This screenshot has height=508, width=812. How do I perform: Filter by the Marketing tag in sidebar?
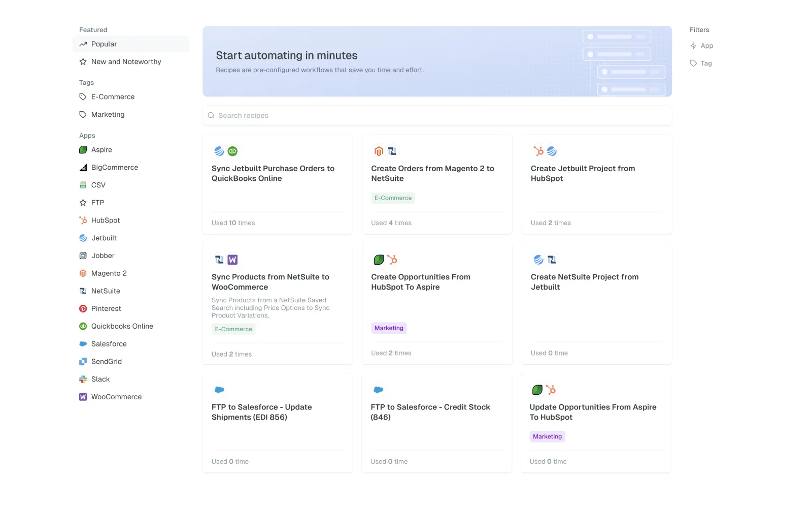pyautogui.click(x=108, y=115)
